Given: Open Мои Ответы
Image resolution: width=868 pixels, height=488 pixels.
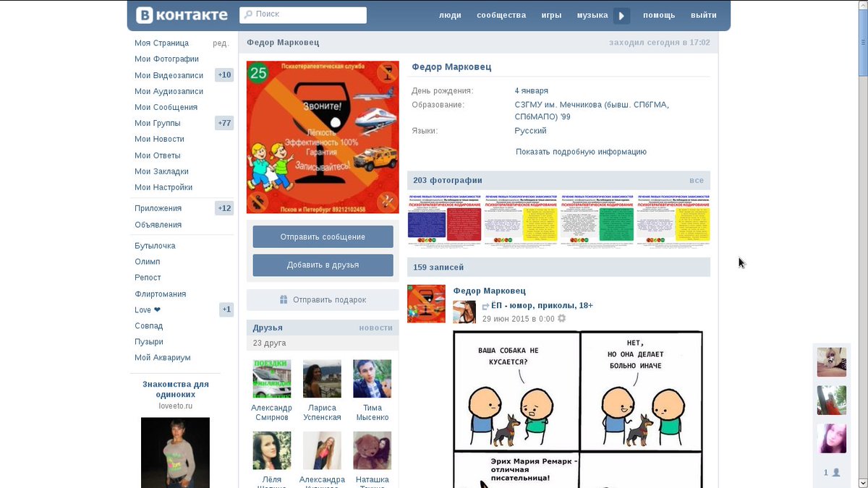Looking at the screenshot, I should (157, 155).
